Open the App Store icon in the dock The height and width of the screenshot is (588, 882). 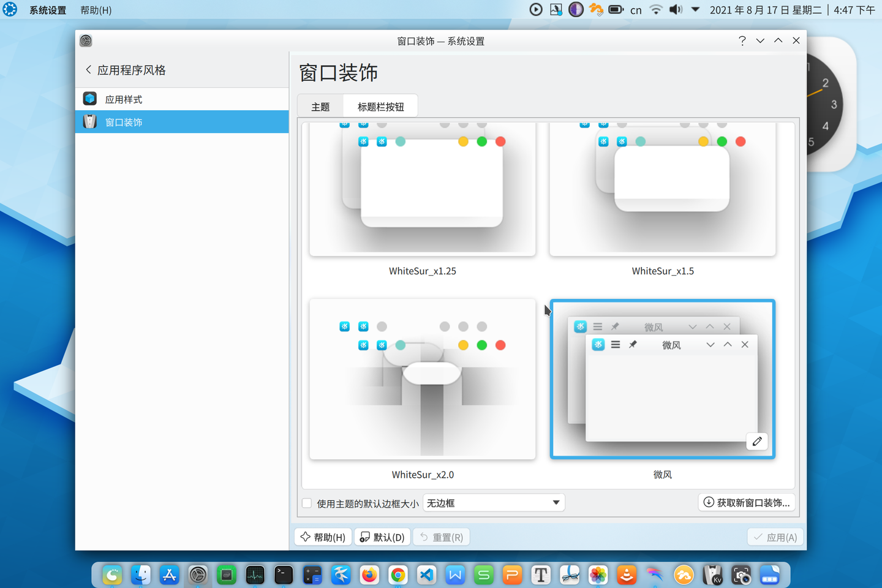click(x=169, y=575)
